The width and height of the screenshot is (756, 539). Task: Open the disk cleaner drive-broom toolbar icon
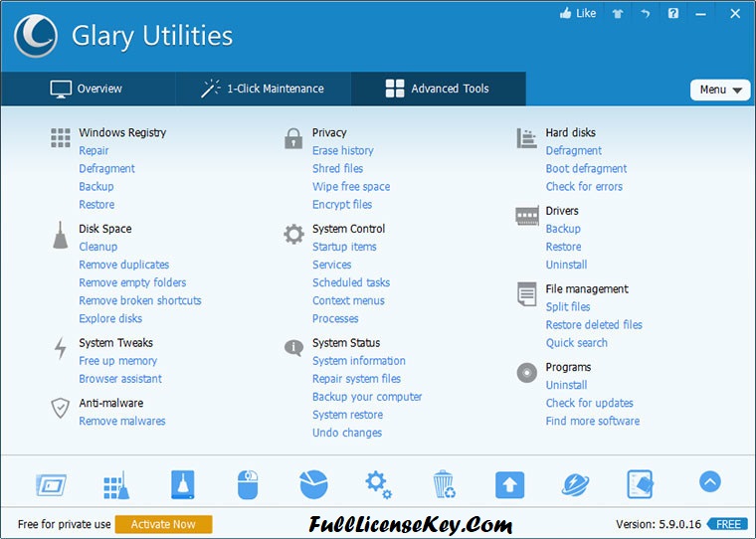click(x=183, y=484)
